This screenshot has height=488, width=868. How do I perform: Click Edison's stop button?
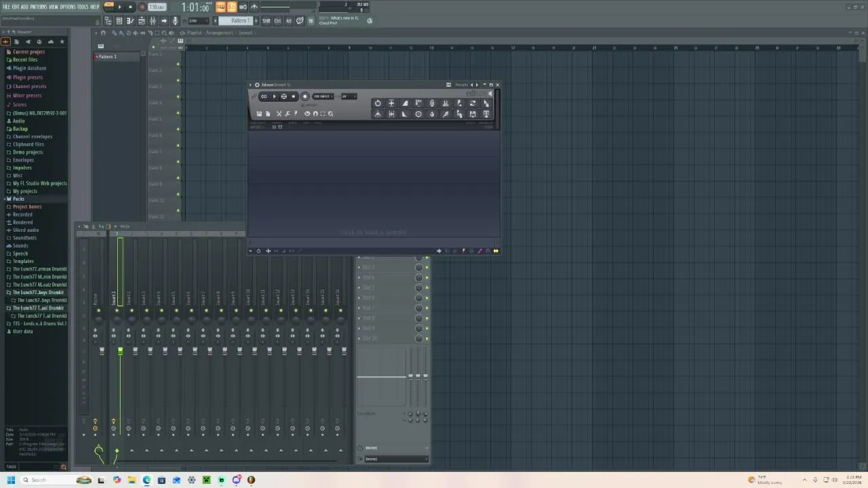(x=293, y=96)
